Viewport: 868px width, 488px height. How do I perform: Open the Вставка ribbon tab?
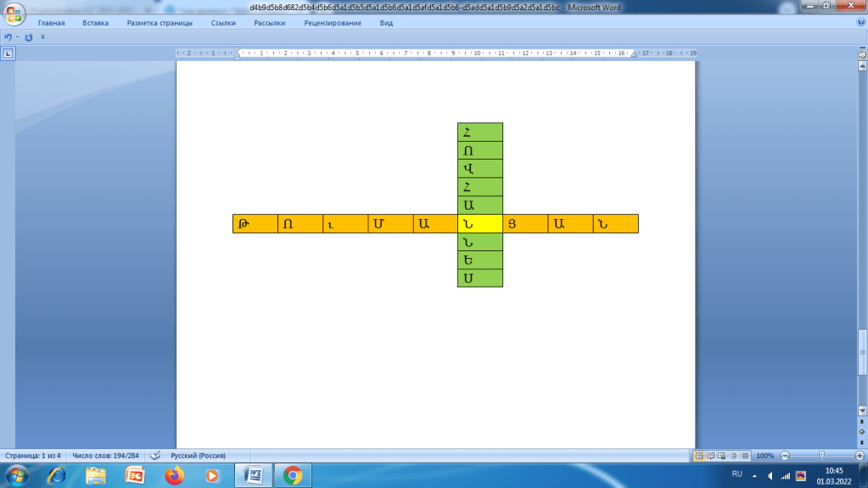pyautogui.click(x=95, y=23)
